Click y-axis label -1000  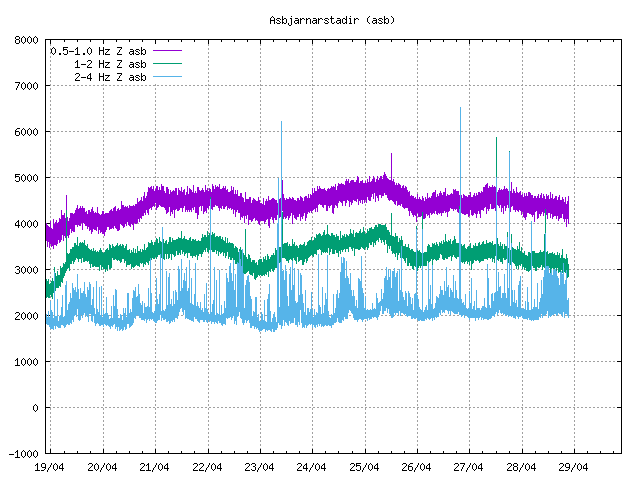tap(23, 454)
